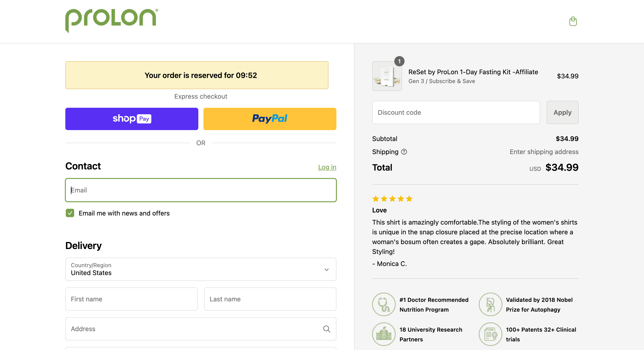
Task: Uncheck Email me with news and offers
Action: tap(70, 213)
